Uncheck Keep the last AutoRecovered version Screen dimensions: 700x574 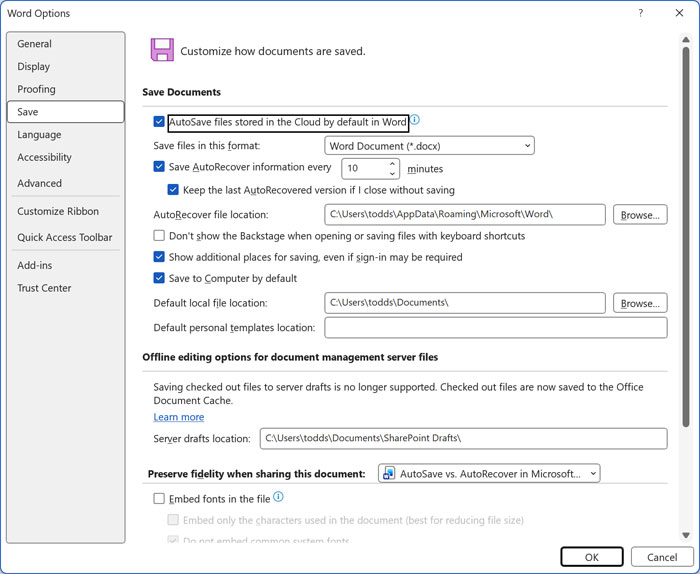click(x=173, y=190)
